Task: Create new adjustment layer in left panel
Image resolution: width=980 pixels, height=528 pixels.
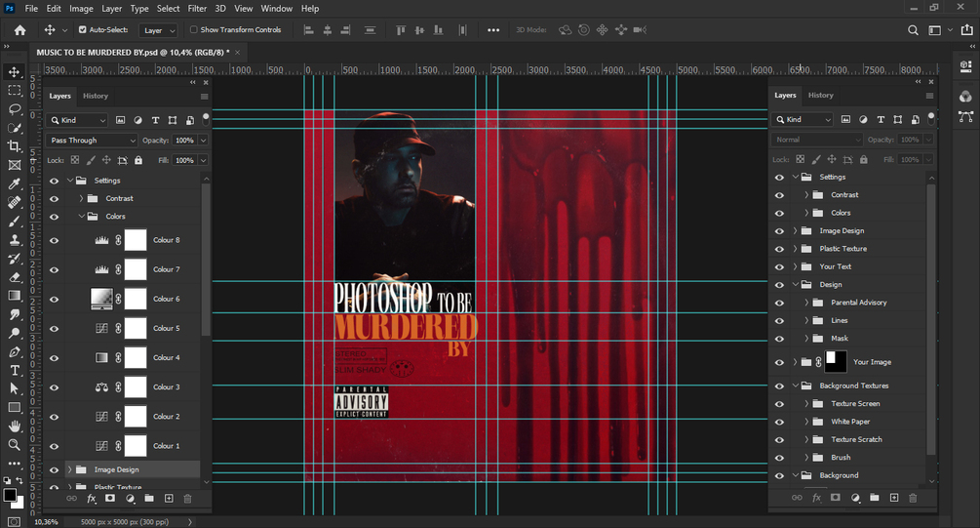Action: pyautogui.click(x=130, y=499)
